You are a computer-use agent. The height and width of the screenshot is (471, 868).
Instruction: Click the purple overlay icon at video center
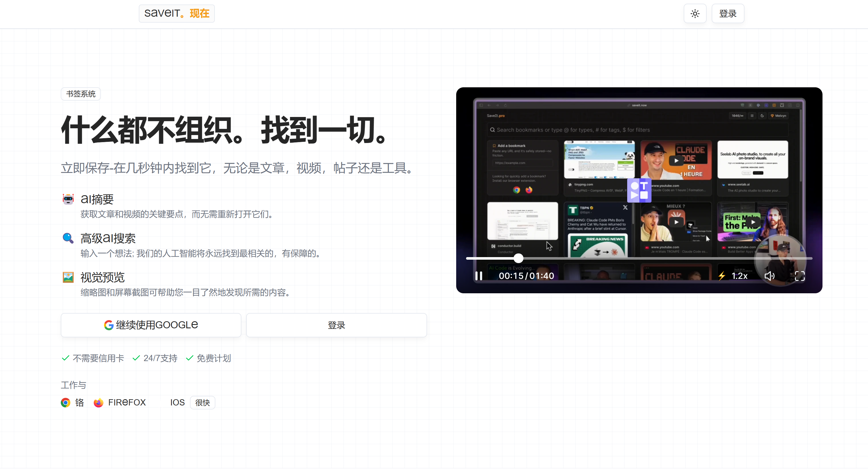tap(639, 190)
